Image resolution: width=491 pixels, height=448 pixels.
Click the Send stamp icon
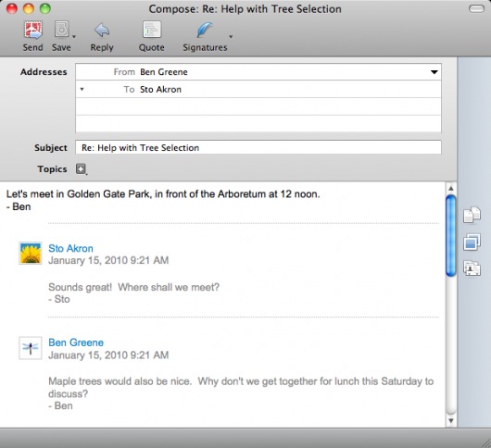(32, 30)
